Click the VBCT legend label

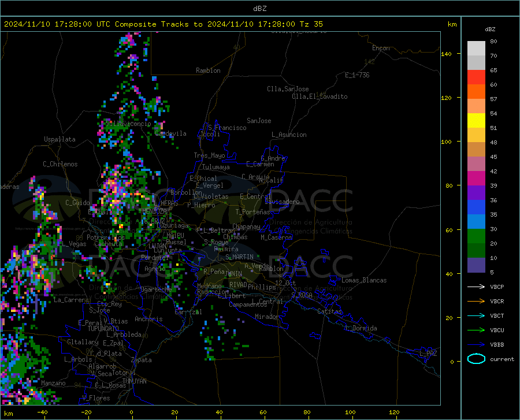497,316
